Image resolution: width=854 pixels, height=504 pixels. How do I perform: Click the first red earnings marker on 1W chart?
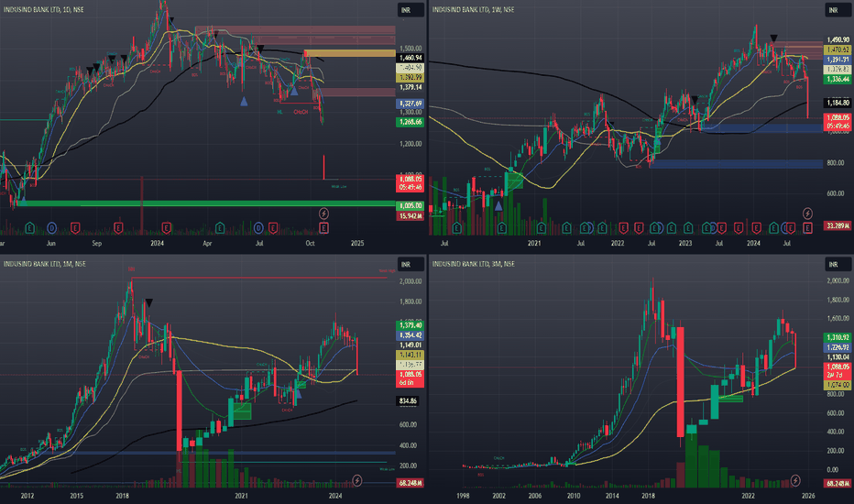click(624, 228)
